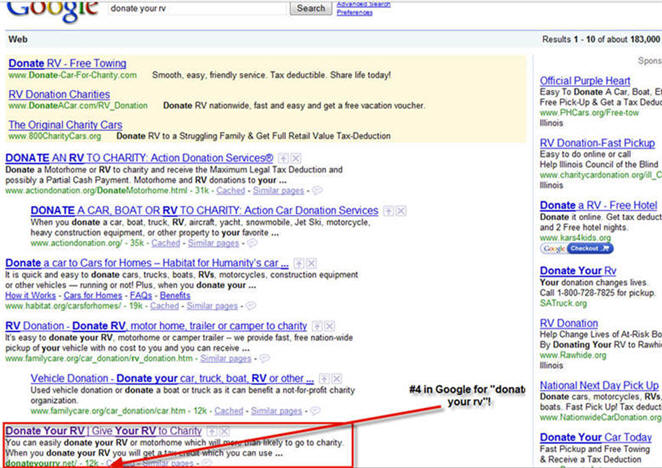Viewport: 662px width, 468px height.
Task: Open Cached link for actiondonation.org/DonateMotorhome.html 31k
Action: pos(231,190)
